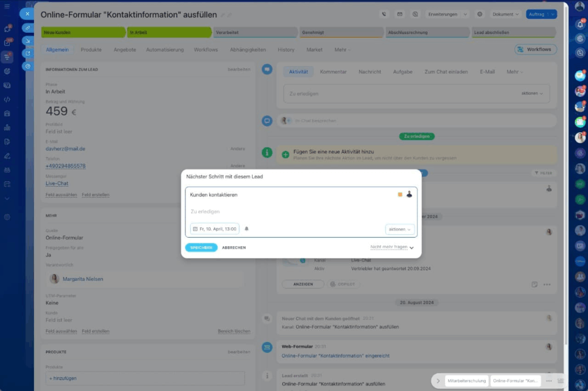Select the Aufgabe tab in the activity stream

pyautogui.click(x=403, y=72)
